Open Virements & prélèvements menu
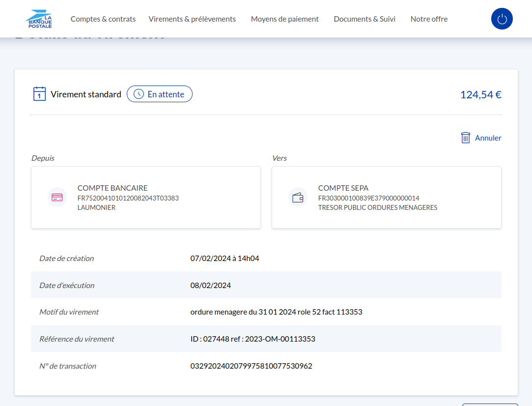The image size is (532, 406). [192, 19]
